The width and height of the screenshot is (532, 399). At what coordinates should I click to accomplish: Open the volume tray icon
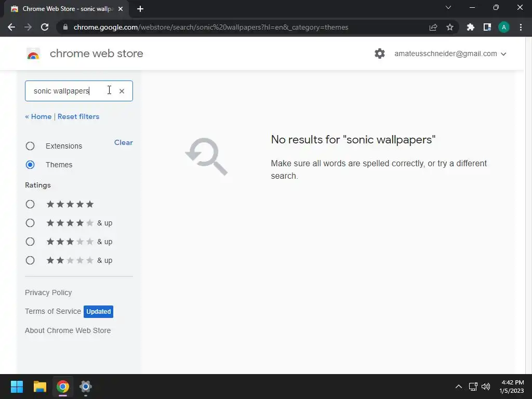(x=486, y=387)
